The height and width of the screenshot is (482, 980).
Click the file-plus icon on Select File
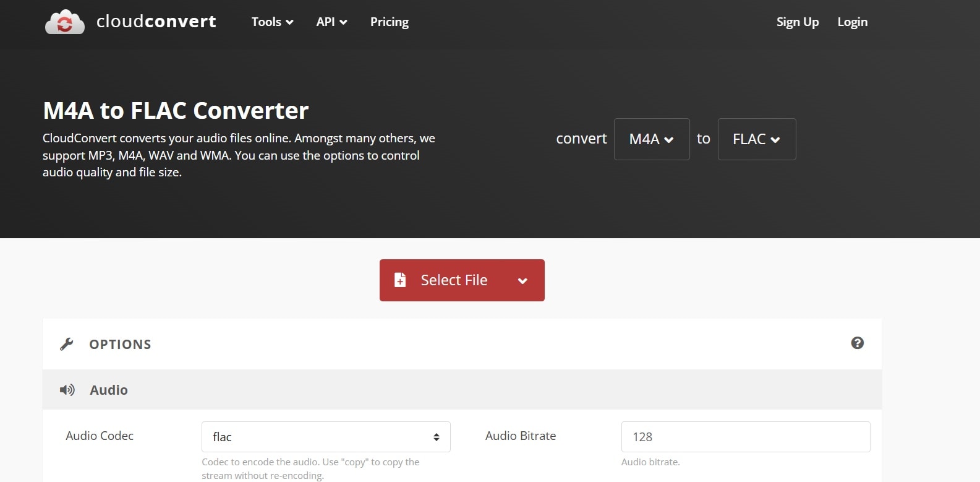(400, 280)
